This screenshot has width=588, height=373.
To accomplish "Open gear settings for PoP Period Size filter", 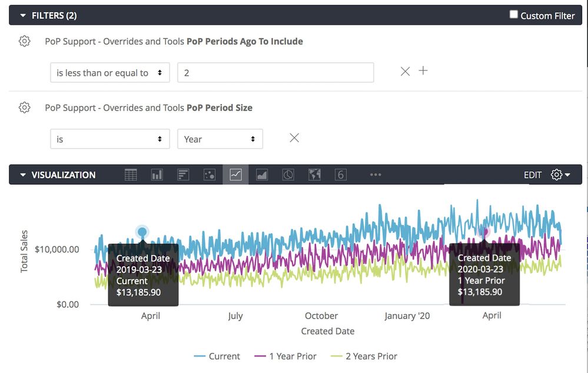I will coord(24,107).
